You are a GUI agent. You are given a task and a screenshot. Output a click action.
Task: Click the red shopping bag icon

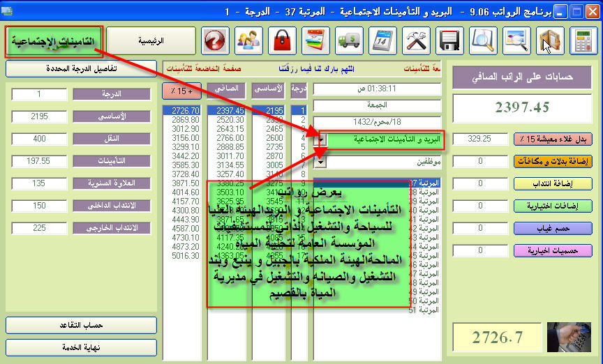pos(283,41)
